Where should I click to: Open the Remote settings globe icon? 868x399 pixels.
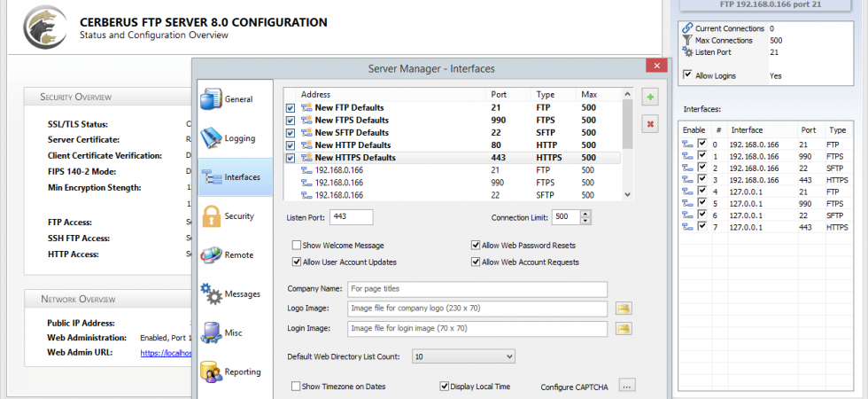pos(211,255)
